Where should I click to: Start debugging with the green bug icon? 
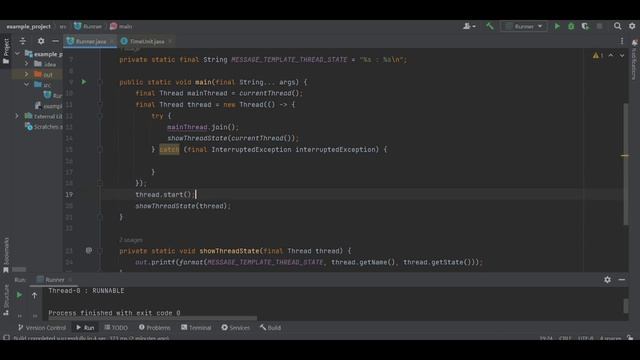point(571,26)
